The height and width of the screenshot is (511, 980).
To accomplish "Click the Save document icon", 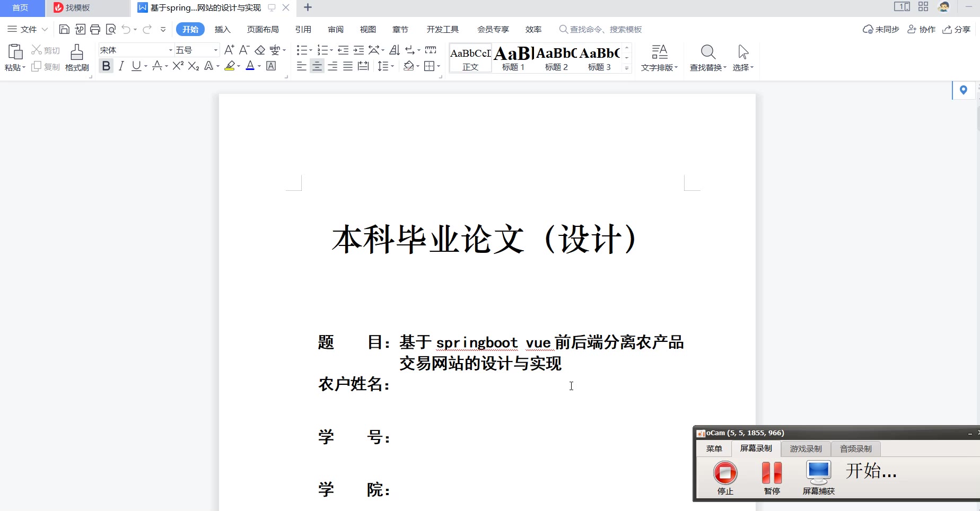I will click(64, 30).
